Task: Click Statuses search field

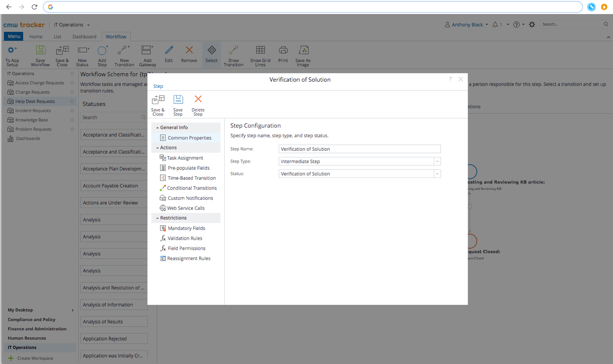Action: pyautogui.click(x=114, y=118)
